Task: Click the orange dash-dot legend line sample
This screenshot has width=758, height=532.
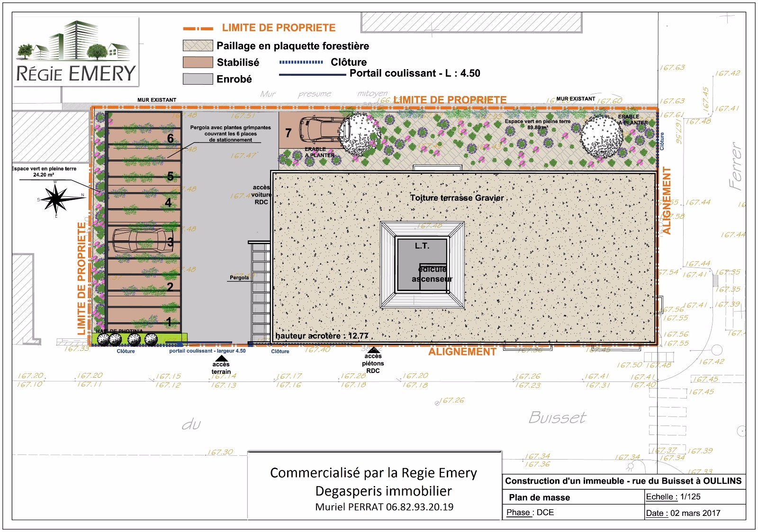Action: pos(198,28)
